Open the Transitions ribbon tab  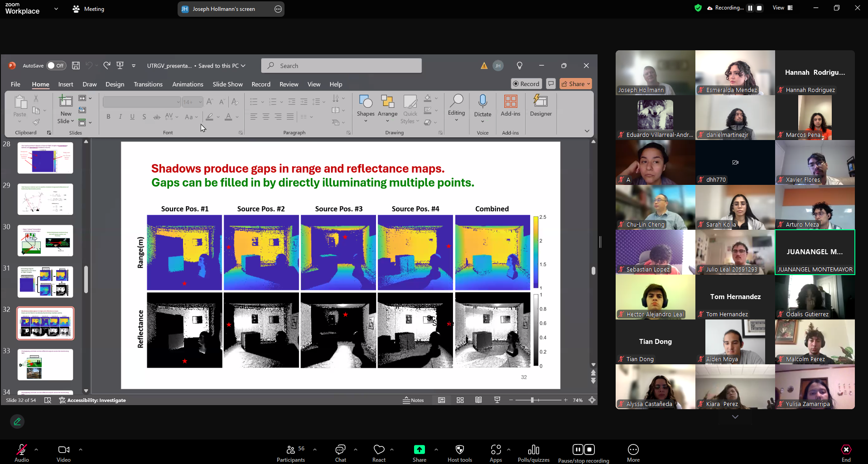[x=148, y=84]
